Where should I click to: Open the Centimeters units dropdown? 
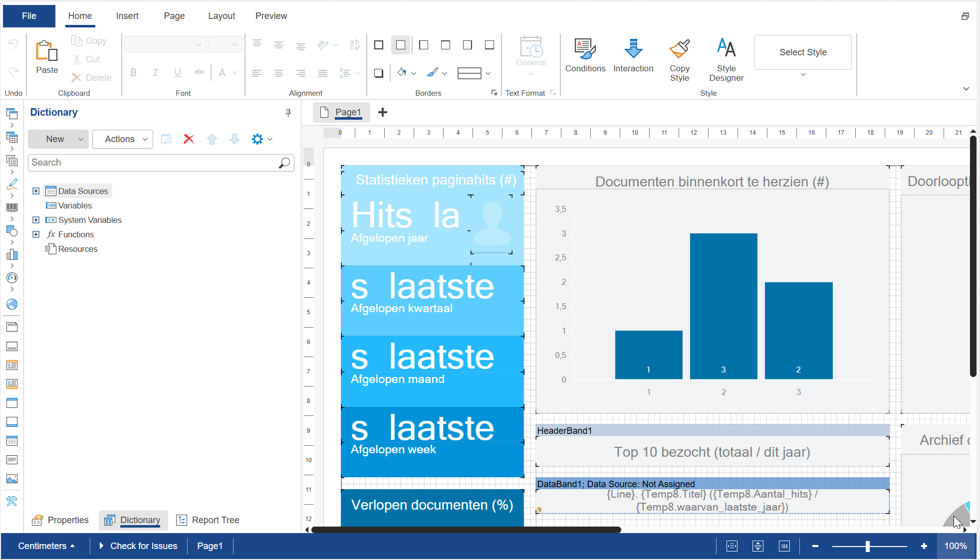46,546
